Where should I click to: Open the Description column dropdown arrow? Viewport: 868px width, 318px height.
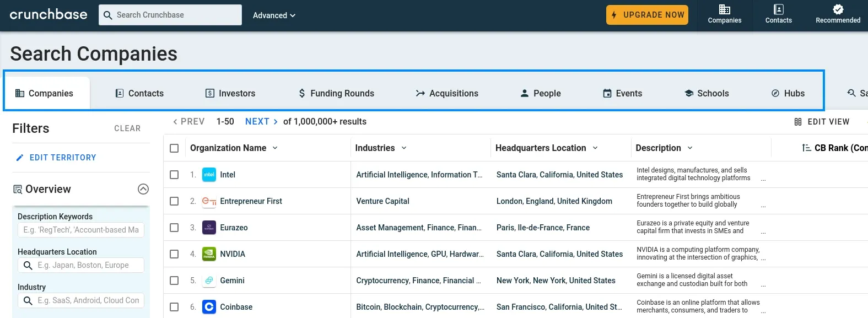click(x=690, y=148)
